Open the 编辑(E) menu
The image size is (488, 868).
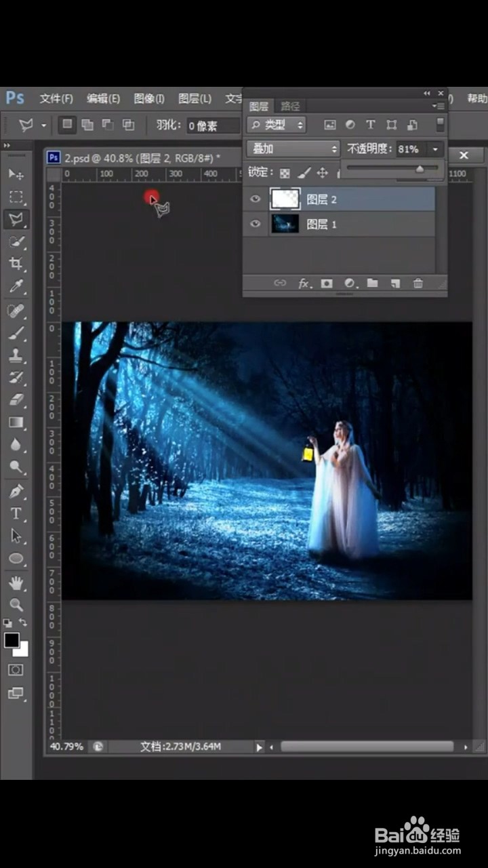tap(103, 99)
